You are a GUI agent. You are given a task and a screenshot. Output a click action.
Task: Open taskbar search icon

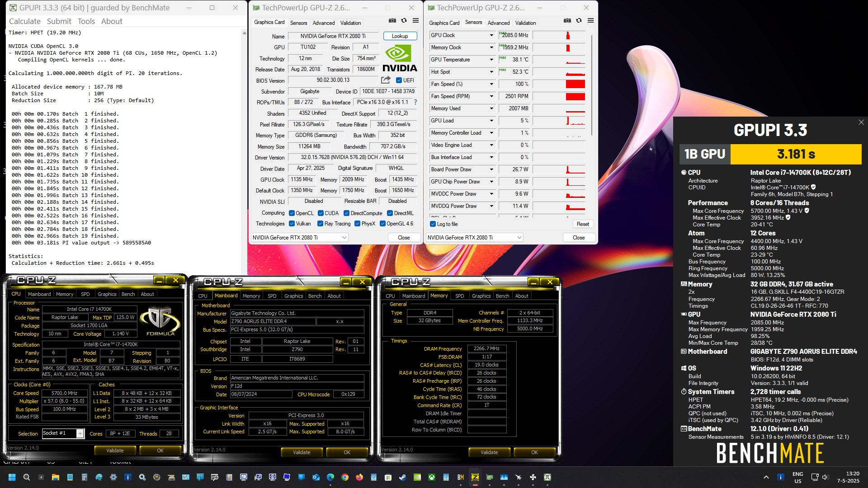pyautogui.click(x=27, y=477)
